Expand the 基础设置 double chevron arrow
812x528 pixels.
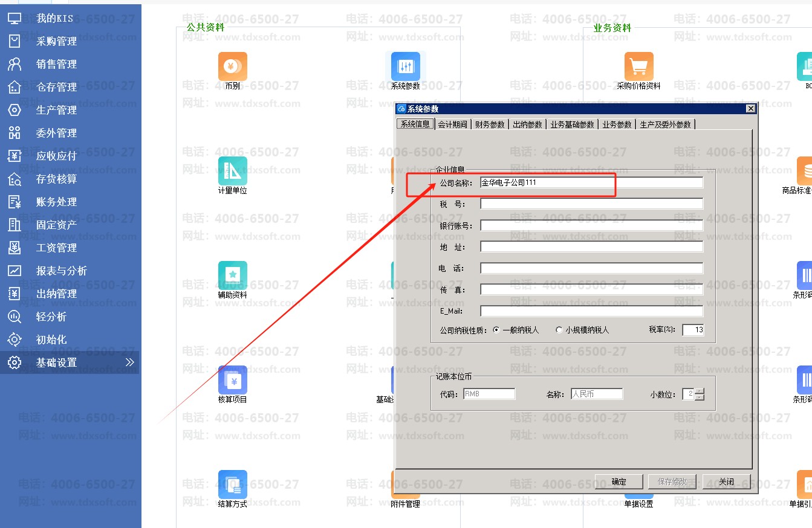click(129, 362)
